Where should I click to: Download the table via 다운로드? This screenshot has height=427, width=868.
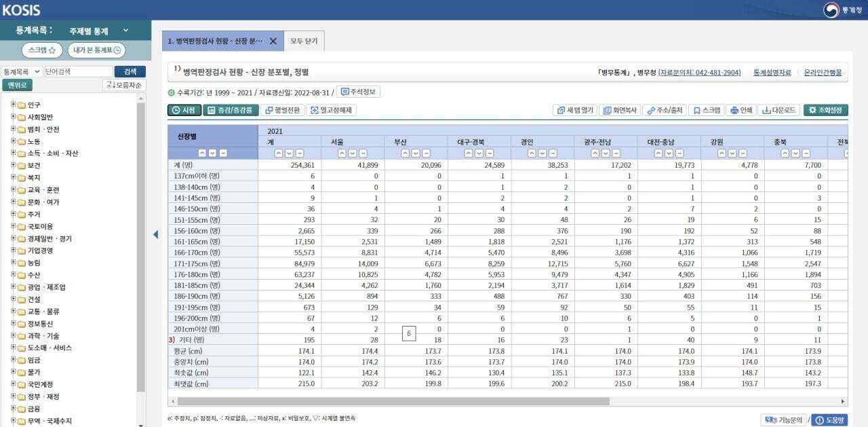tap(778, 110)
